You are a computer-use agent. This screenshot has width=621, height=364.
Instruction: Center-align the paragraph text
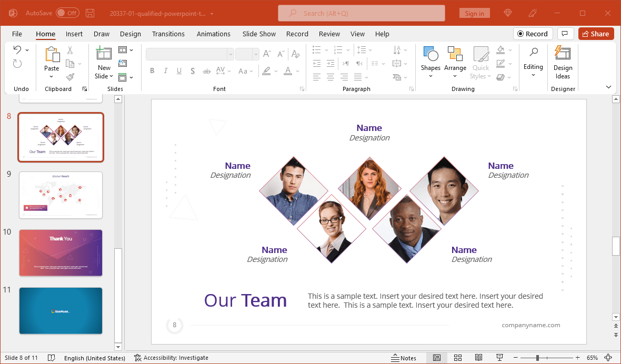[x=330, y=77]
